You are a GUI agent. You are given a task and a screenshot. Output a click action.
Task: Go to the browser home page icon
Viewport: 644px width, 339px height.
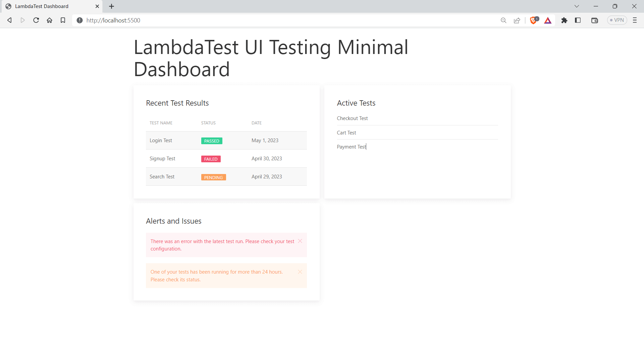[x=50, y=20]
